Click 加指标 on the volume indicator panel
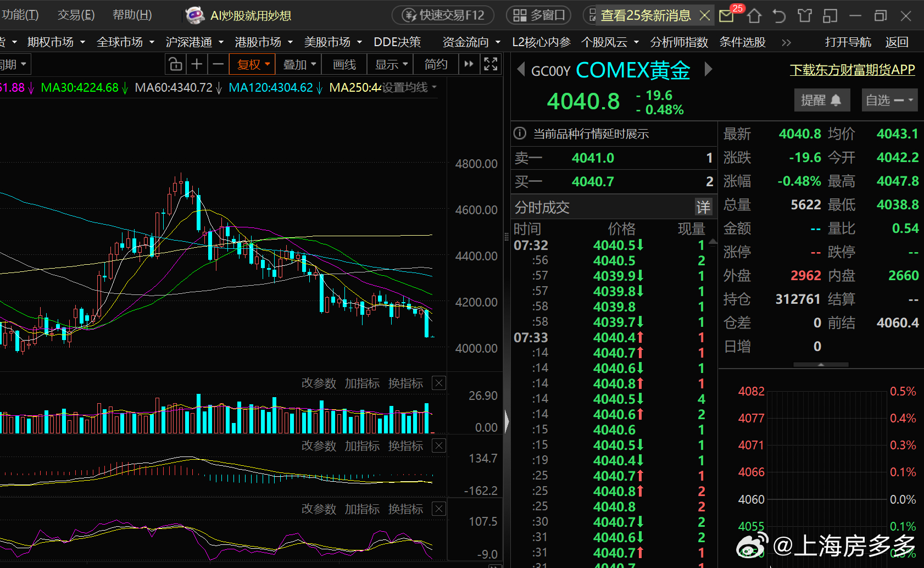 362,383
